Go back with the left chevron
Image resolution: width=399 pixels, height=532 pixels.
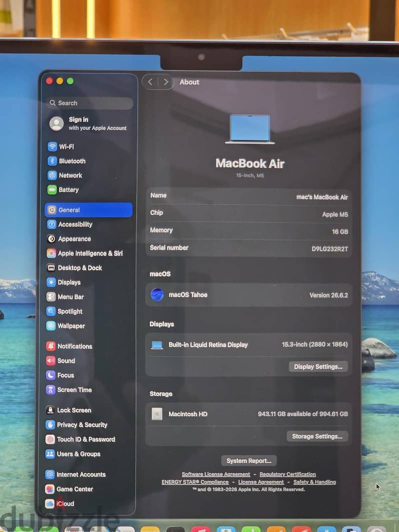pos(150,82)
